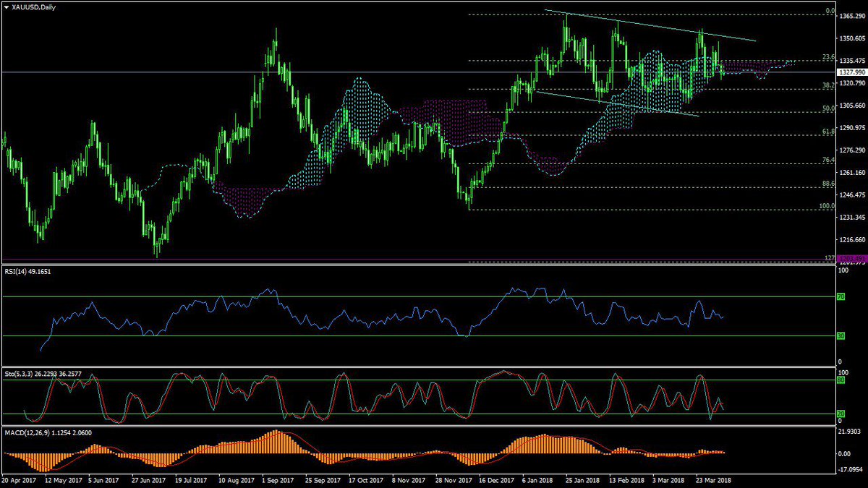Select the 3 Mar 2018 date label

tap(667, 479)
